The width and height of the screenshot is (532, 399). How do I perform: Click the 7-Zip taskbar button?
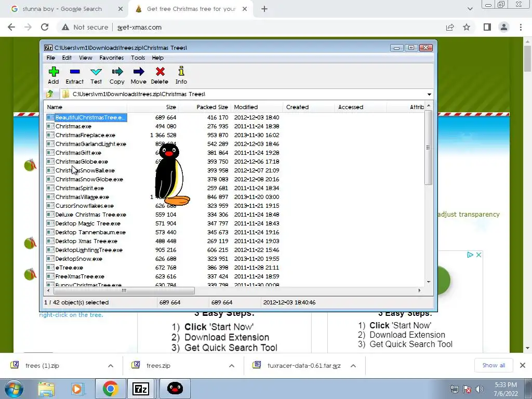click(x=141, y=389)
